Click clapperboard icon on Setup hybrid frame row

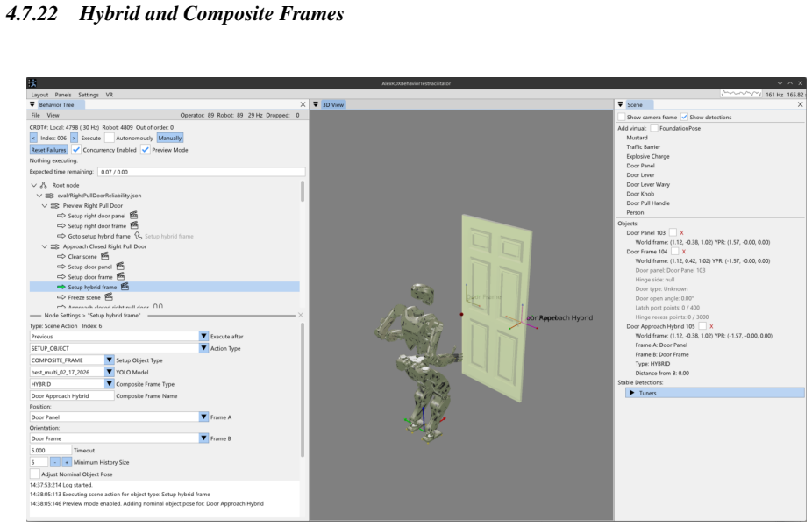pos(125,287)
